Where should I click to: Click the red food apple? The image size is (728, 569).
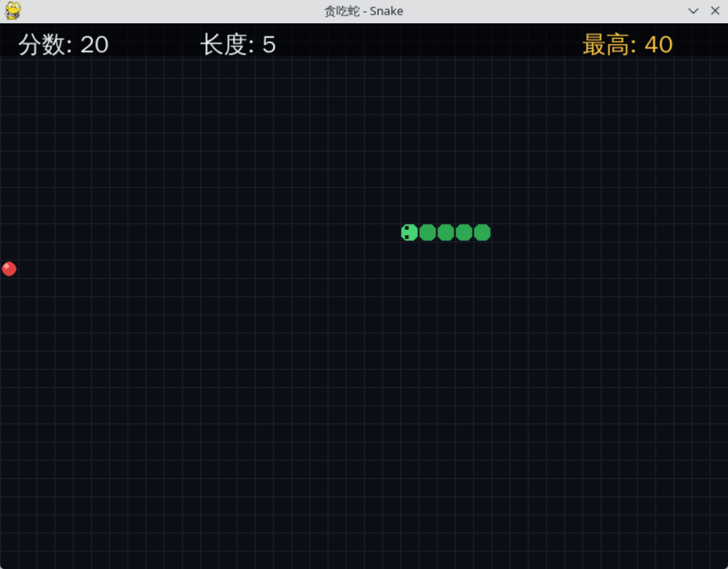[x=9, y=268]
